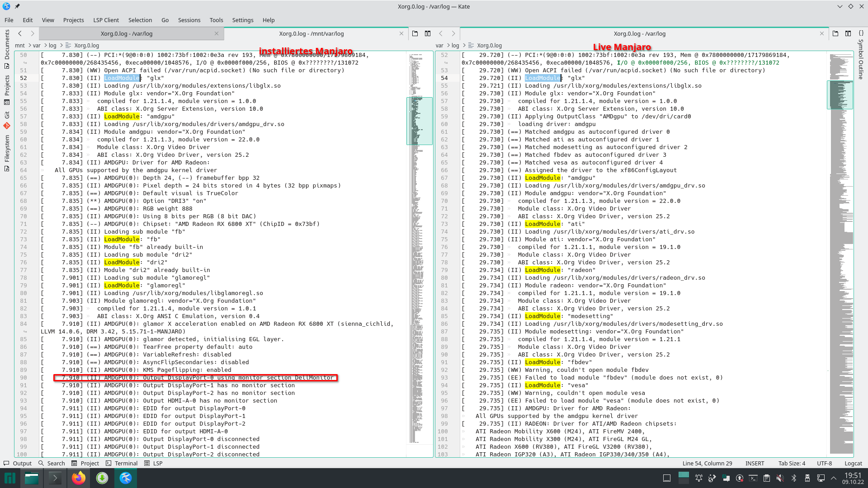Open the Logcat syntax mode selector
The image size is (868, 488).
pos(853,463)
